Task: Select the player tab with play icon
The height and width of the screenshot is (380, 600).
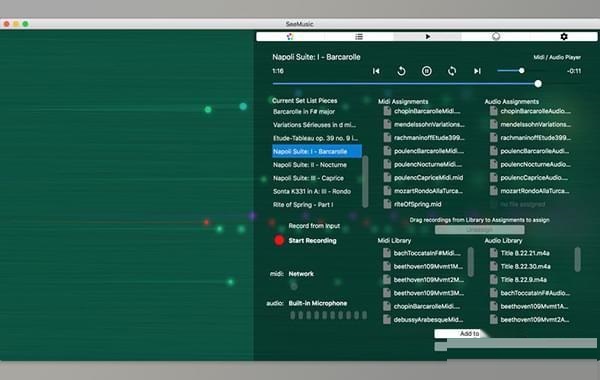Action: (427, 36)
